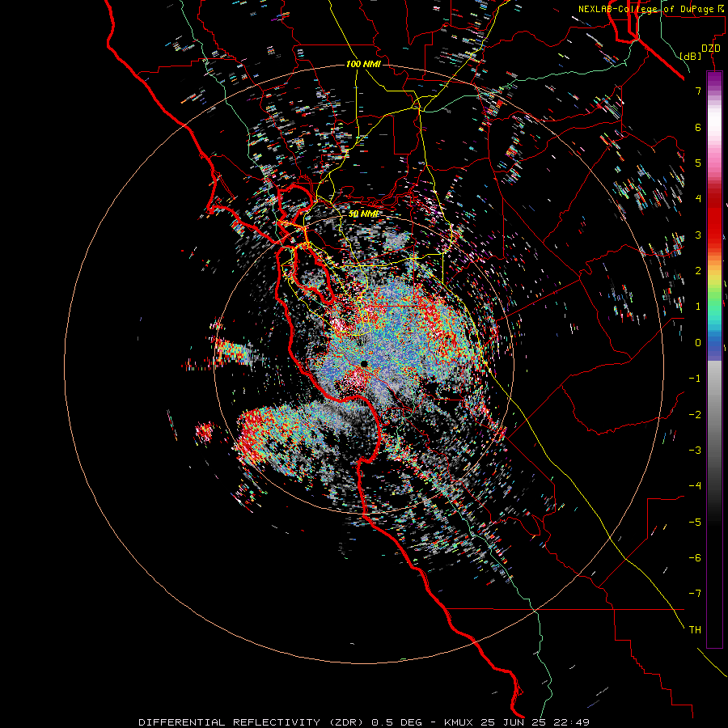Screen dimensions: 728x728
Task: Select the "6" value on the color scale
Action: (x=698, y=127)
